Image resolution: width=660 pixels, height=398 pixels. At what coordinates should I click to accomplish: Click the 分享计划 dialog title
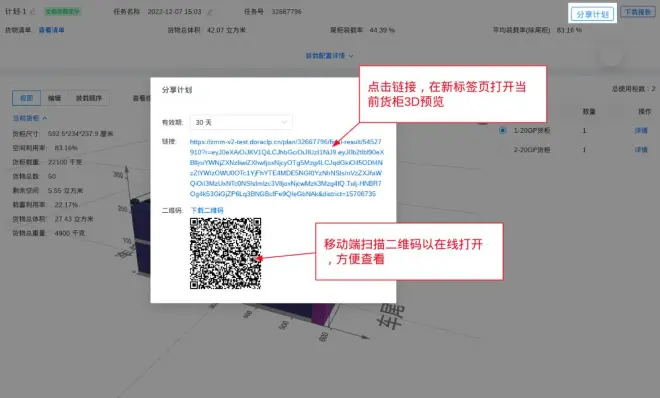177,90
